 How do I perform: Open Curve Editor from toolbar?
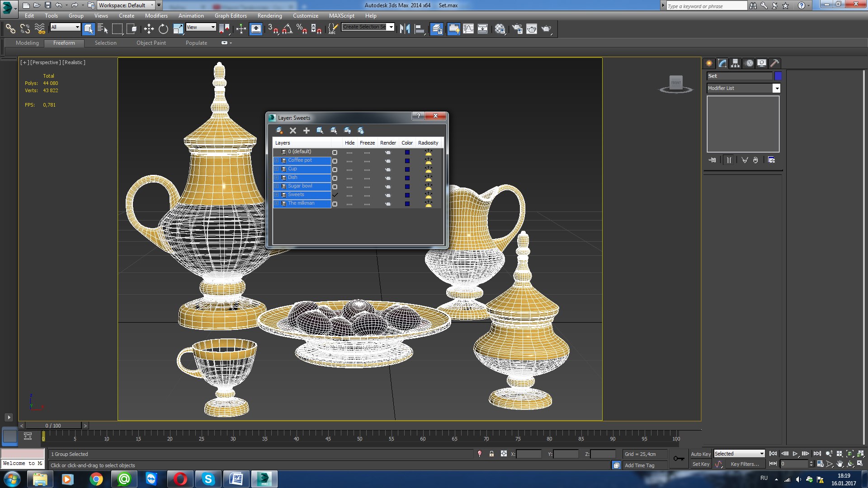pyautogui.click(x=468, y=29)
